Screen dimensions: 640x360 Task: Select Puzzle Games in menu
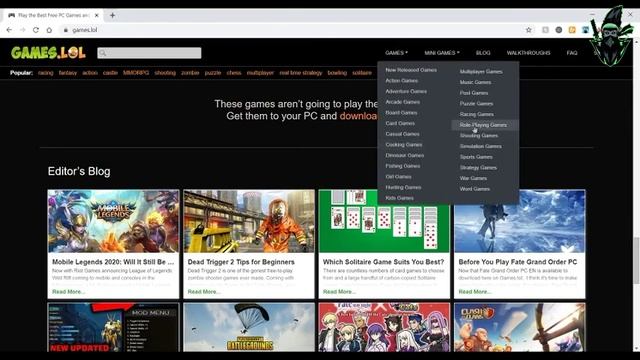click(476, 103)
